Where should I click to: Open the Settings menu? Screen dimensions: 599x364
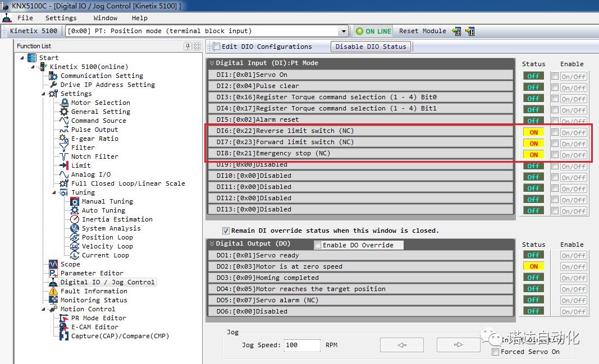61,18
